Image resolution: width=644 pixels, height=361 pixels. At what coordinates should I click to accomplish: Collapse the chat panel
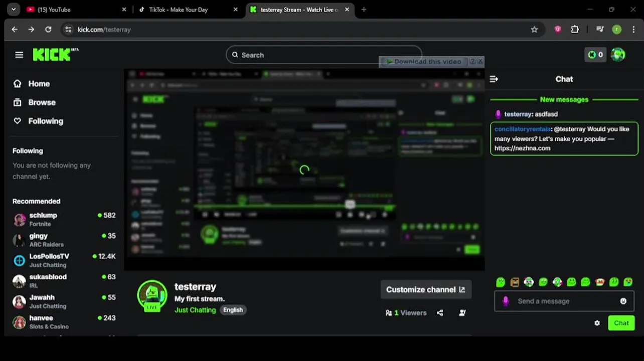pyautogui.click(x=494, y=79)
